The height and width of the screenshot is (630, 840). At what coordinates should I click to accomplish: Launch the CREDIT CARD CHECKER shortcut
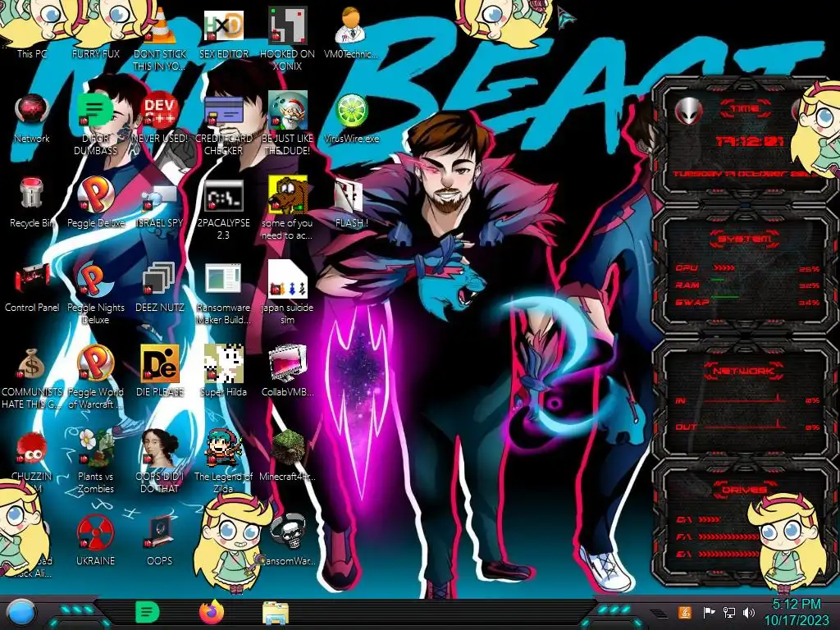click(x=223, y=125)
